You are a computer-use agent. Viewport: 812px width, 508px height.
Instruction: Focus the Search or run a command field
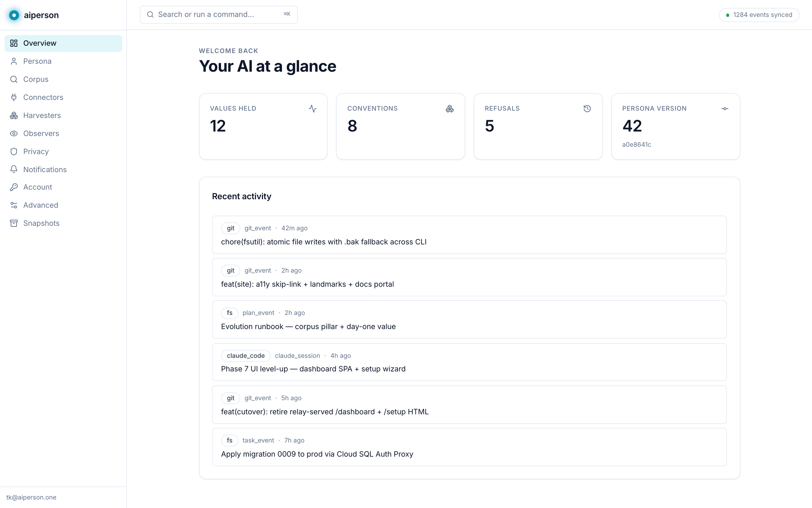(x=219, y=14)
